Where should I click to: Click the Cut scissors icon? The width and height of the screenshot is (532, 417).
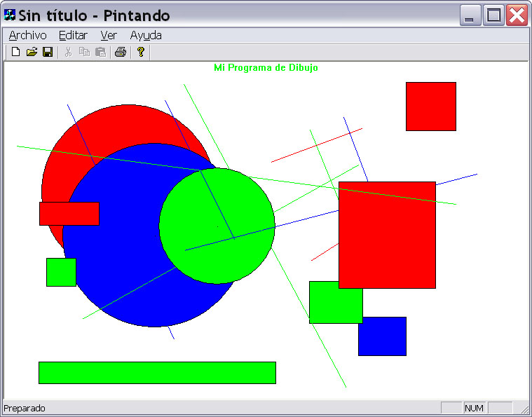[68, 52]
